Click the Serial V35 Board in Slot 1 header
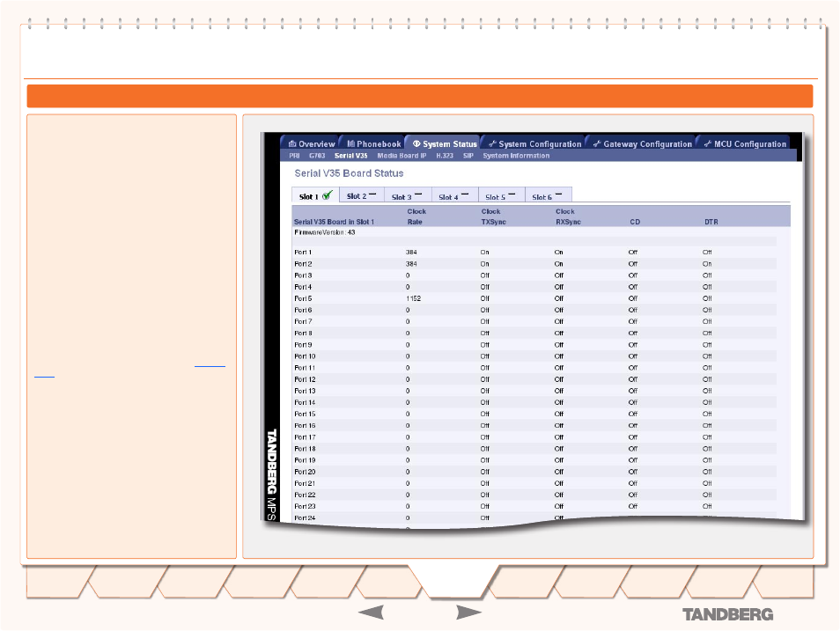The height and width of the screenshot is (631, 840). tap(334, 222)
